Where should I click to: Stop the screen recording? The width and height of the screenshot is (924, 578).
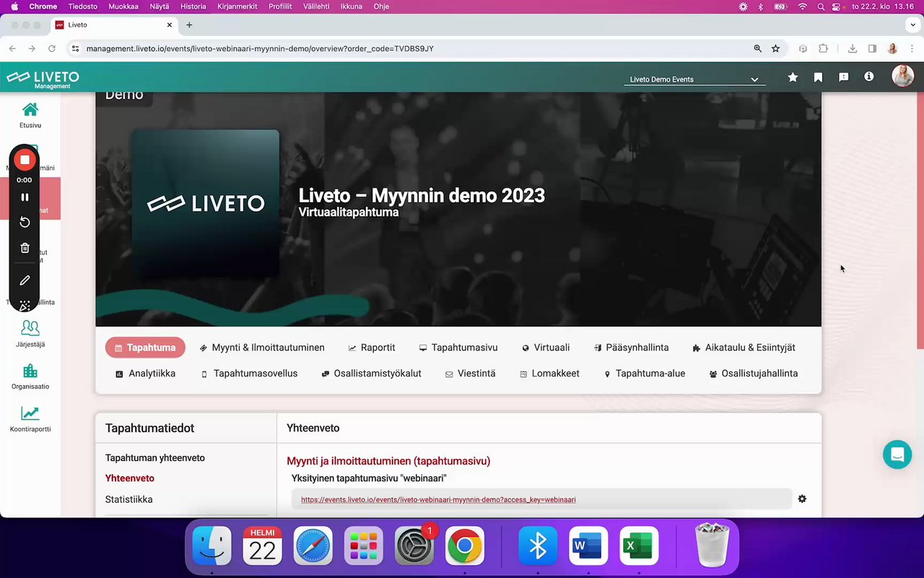point(25,160)
